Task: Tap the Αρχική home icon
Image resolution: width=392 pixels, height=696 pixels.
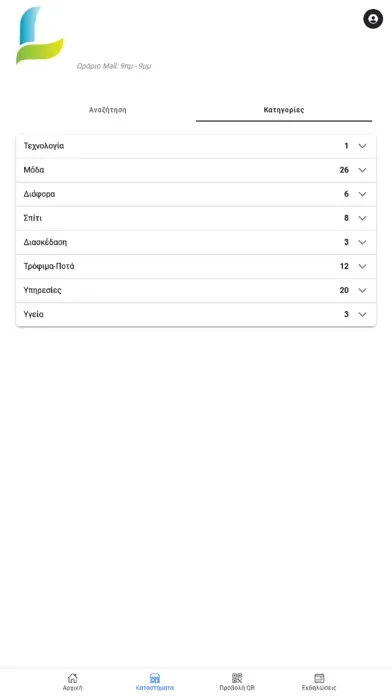Action: click(72, 678)
